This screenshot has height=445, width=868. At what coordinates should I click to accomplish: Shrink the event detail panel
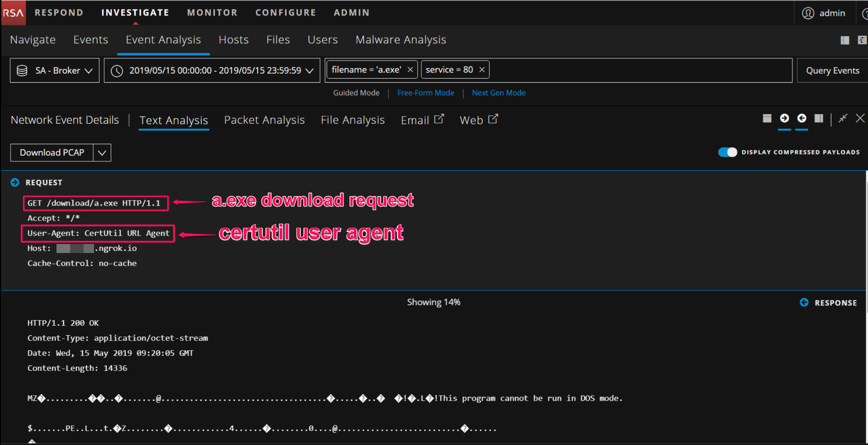point(843,118)
